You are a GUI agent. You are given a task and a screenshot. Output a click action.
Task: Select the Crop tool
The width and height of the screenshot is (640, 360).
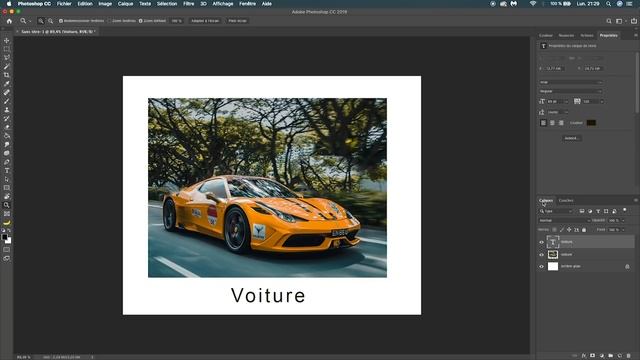pyautogui.click(x=7, y=75)
